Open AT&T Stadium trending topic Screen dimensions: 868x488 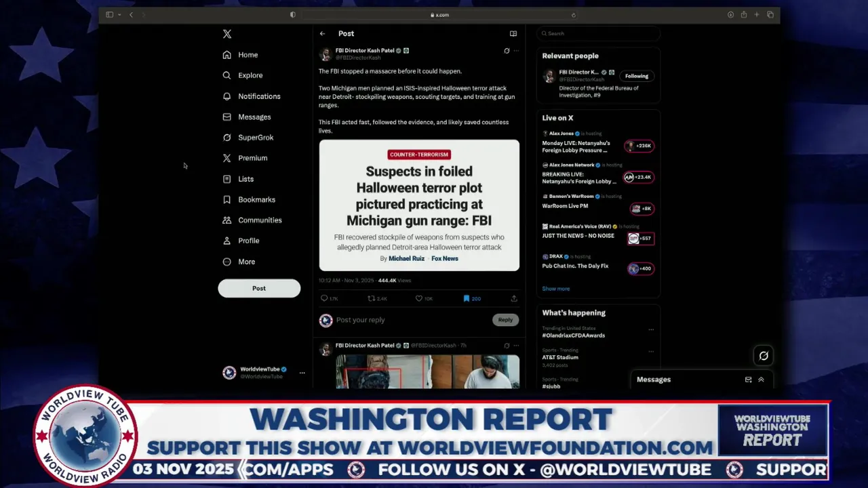pos(560,357)
